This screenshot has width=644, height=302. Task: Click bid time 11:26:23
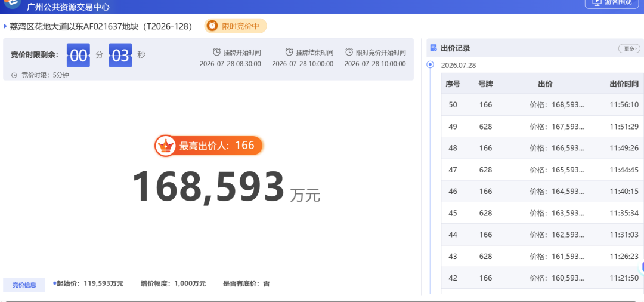[x=624, y=257]
